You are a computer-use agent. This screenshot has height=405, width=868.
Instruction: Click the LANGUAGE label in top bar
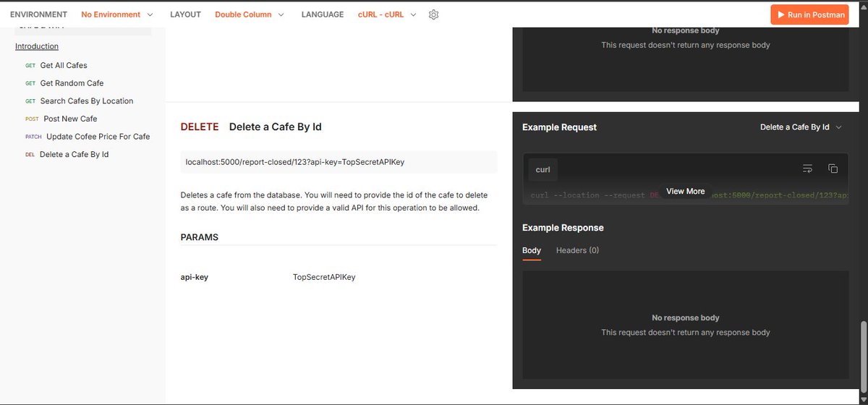click(323, 14)
